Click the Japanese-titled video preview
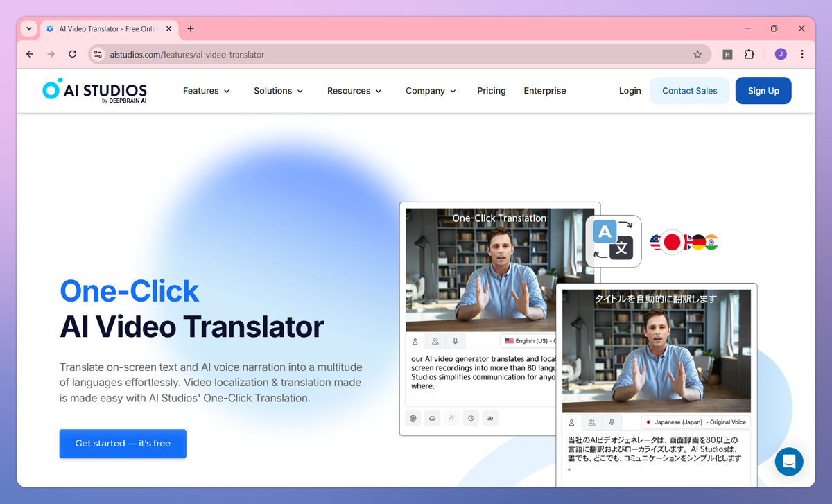Image resolution: width=832 pixels, height=504 pixels. click(657, 351)
